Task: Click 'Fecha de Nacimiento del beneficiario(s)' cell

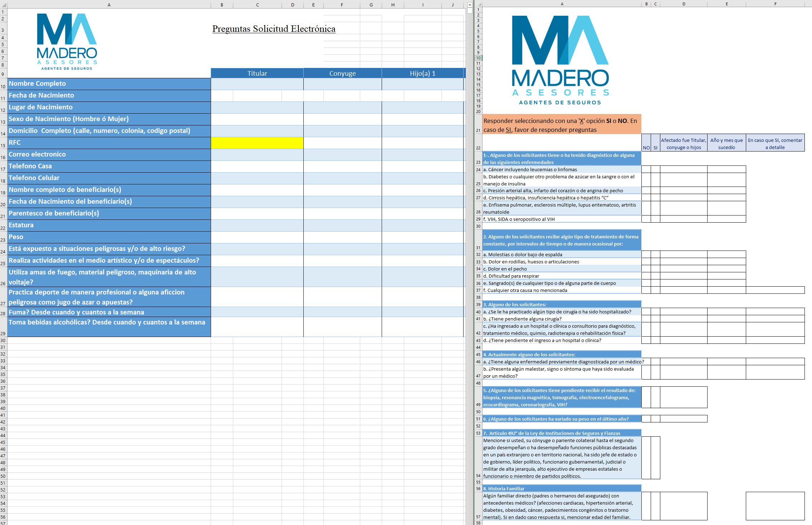Action: (109, 202)
